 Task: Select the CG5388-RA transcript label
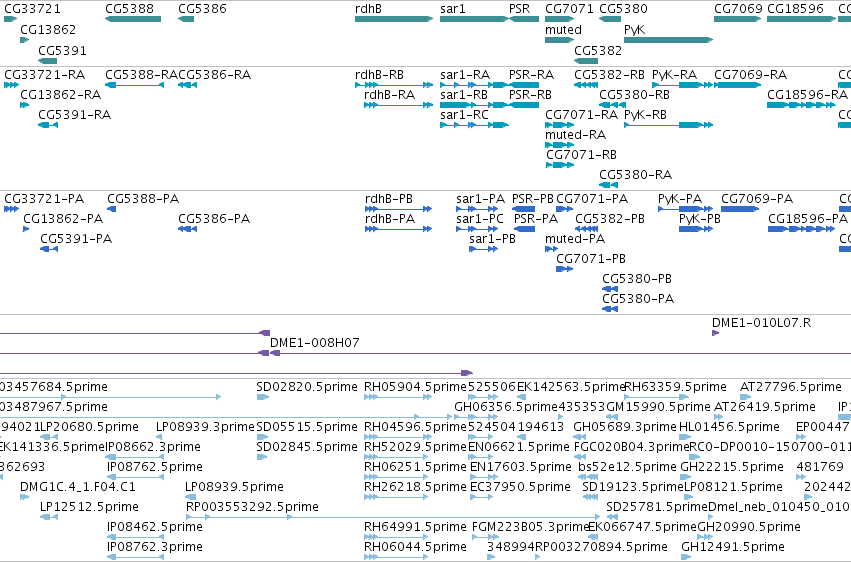[141, 74]
